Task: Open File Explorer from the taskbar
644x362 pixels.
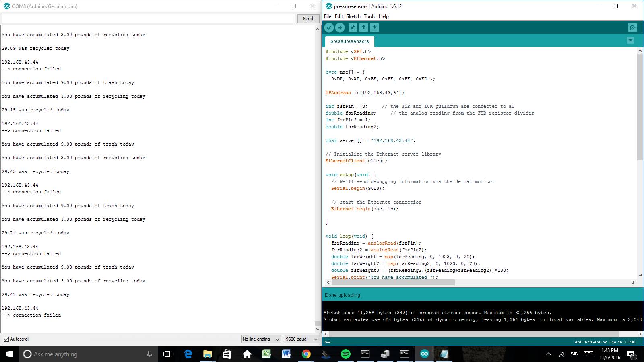Action: point(207,354)
